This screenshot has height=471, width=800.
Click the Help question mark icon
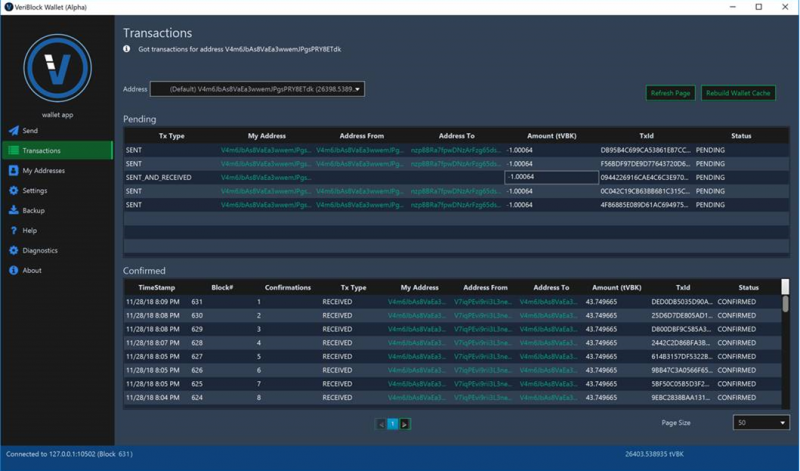click(14, 231)
